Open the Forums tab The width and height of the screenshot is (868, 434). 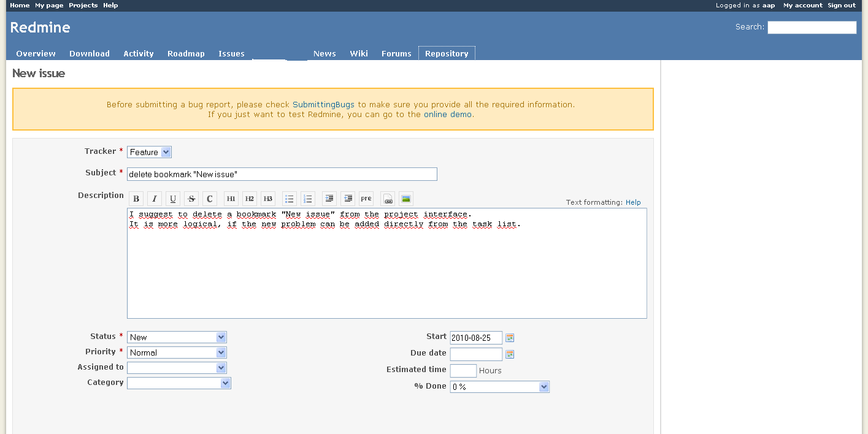[x=396, y=53]
